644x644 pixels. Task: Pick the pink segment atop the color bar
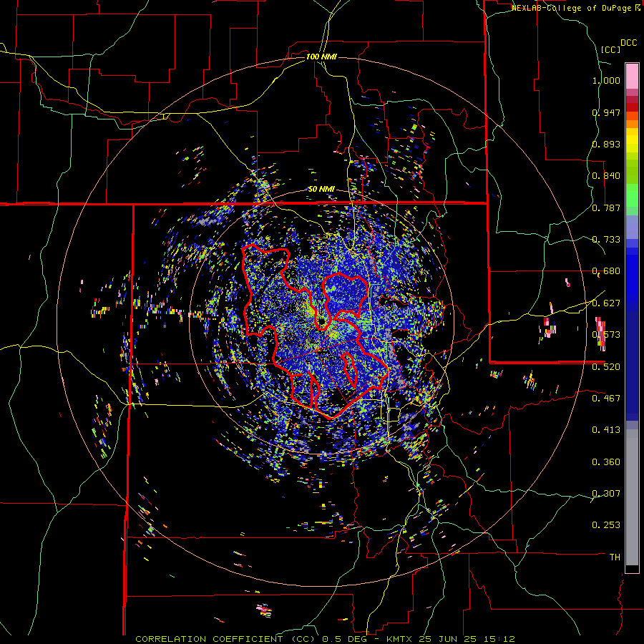click(632, 76)
